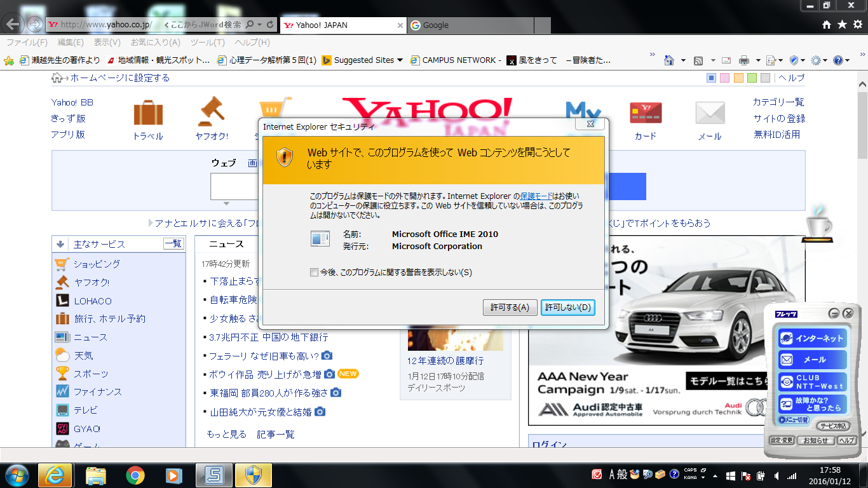Toggle メニュー切替 in the フレッツ gadget
Screen dimensions: 868x488
pyautogui.click(x=793, y=420)
